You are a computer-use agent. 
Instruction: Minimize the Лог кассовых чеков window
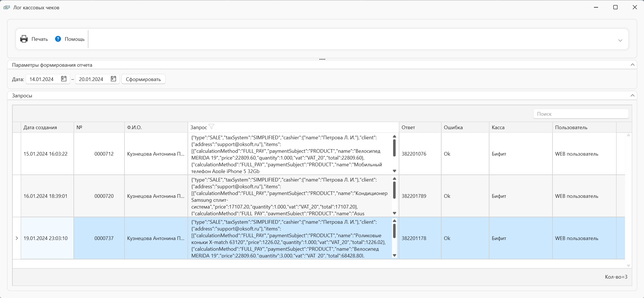(x=596, y=7)
